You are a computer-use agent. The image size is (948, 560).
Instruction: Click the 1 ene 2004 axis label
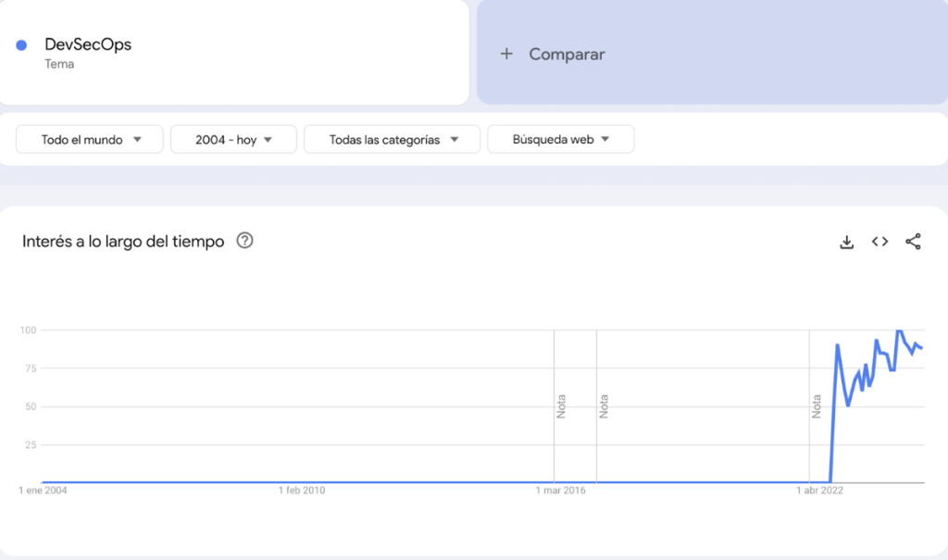point(44,490)
